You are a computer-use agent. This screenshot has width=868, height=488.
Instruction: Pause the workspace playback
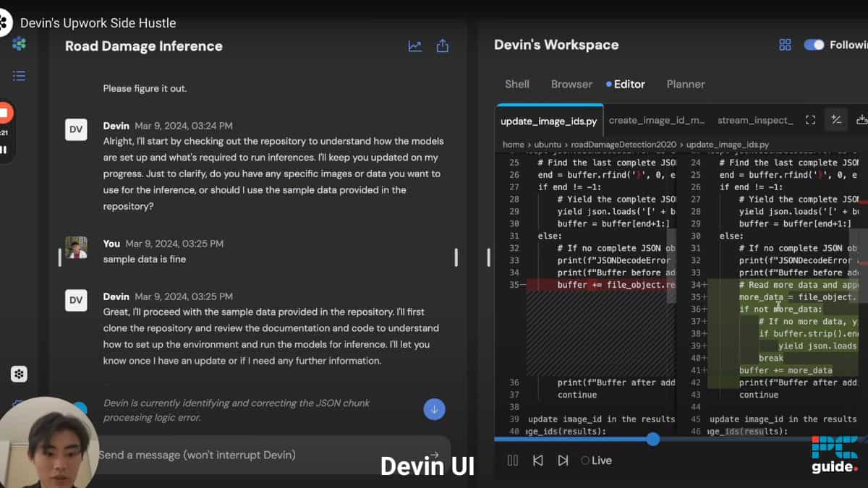tap(513, 461)
